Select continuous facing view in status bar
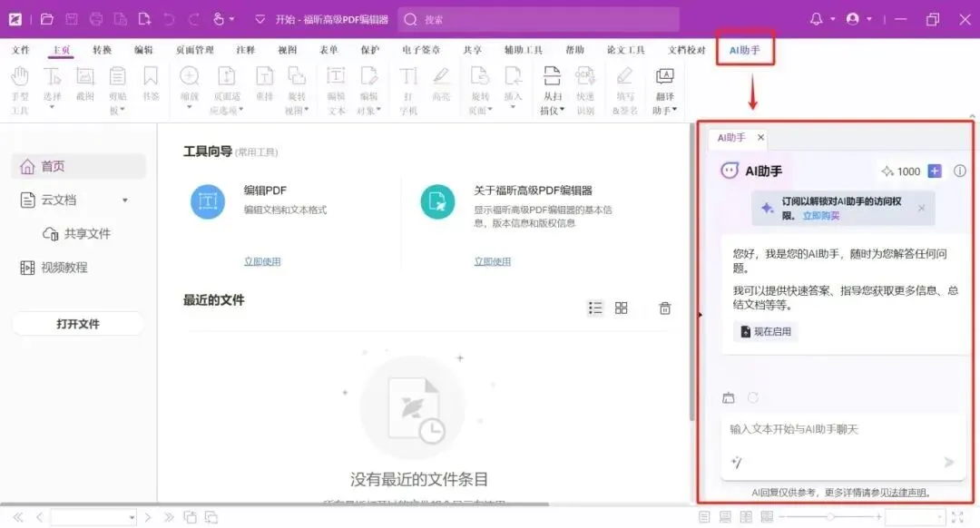The height and width of the screenshot is (528, 980). coord(767,517)
